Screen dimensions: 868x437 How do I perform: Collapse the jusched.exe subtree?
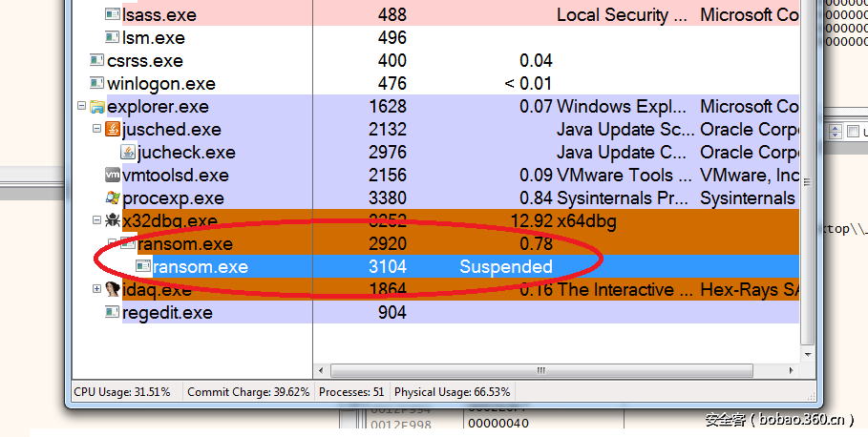pyautogui.click(x=96, y=130)
